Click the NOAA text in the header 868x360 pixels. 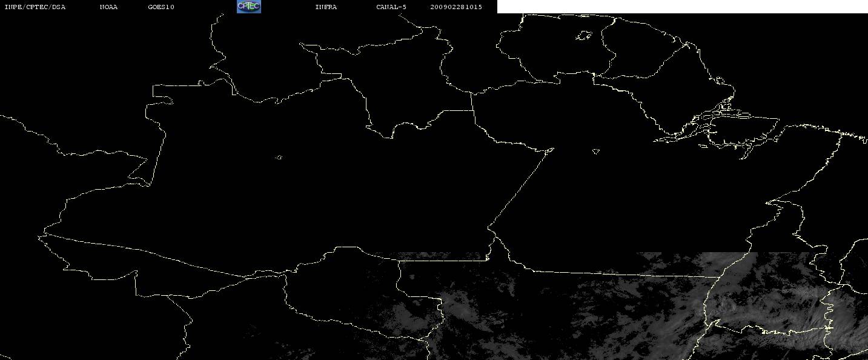(x=108, y=7)
